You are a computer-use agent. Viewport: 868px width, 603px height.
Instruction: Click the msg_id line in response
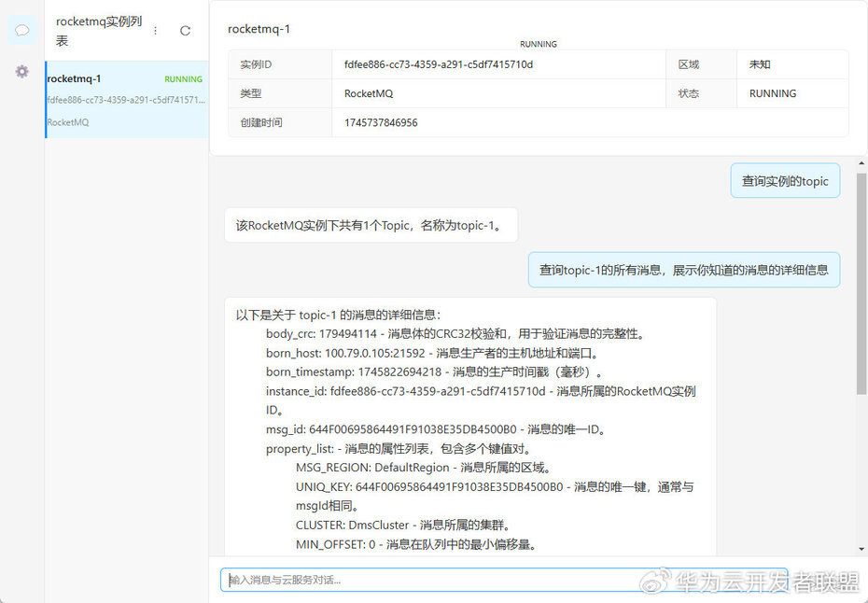coord(437,429)
